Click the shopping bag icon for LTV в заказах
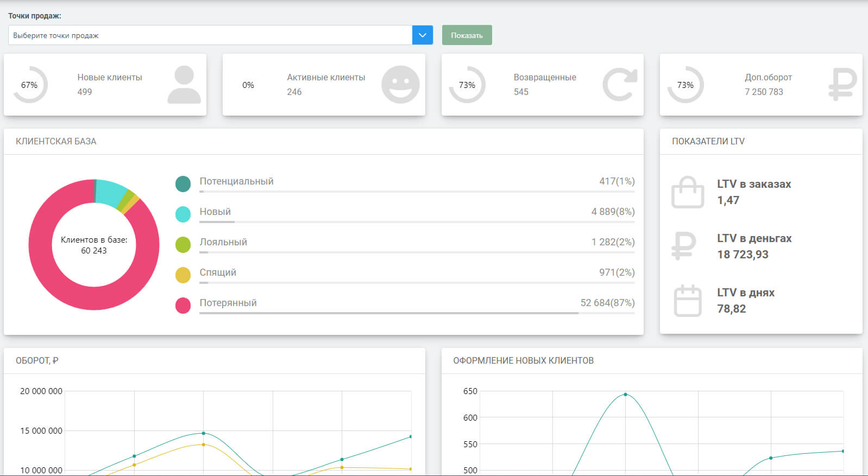The width and height of the screenshot is (868, 476). (x=688, y=192)
